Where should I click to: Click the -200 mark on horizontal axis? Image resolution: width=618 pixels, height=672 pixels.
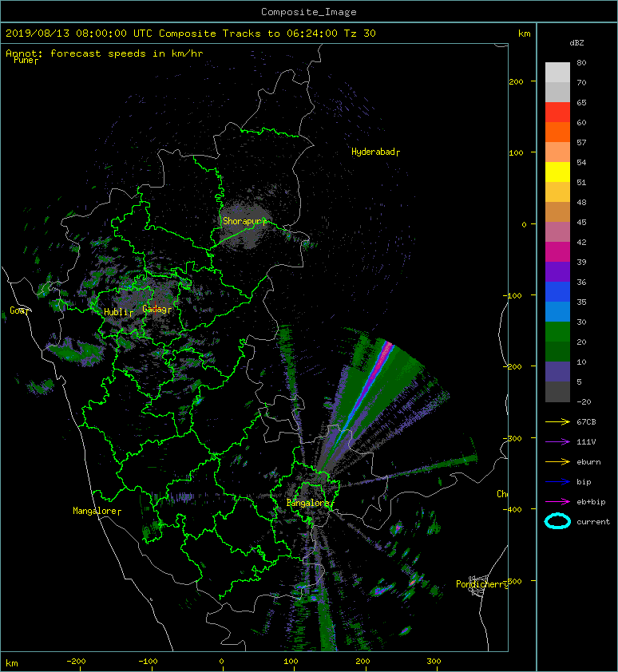[x=77, y=662]
